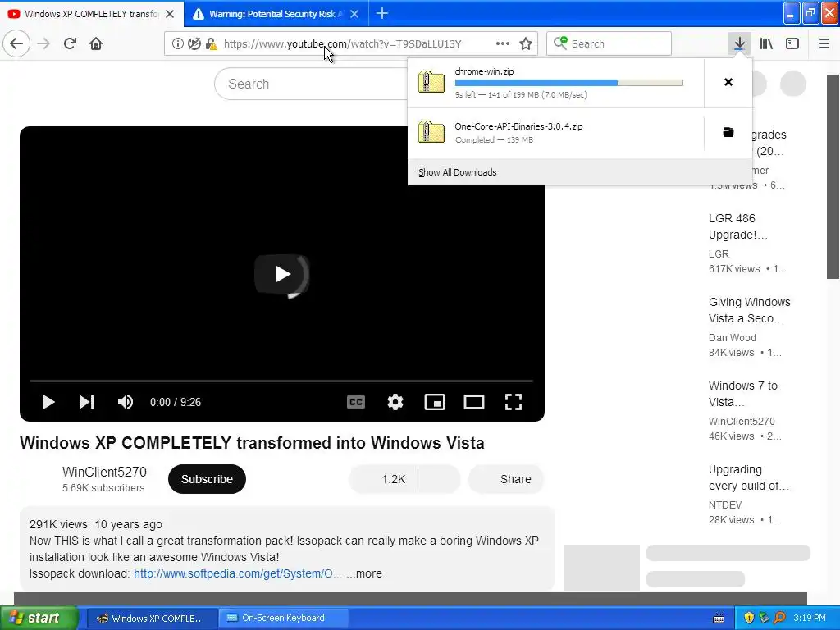Go back to the previous page
Screen dimensions: 840x630
coord(16,43)
